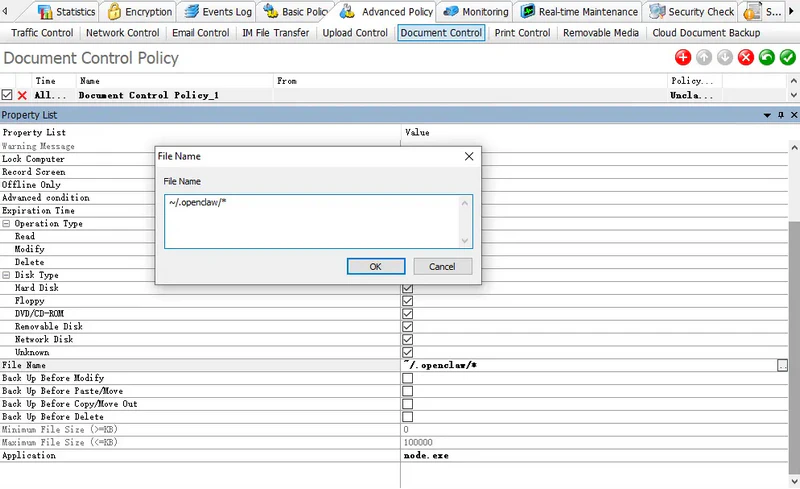Click the tab strip right scroll arrow
This screenshot has width=800, height=489.
[792, 11]
